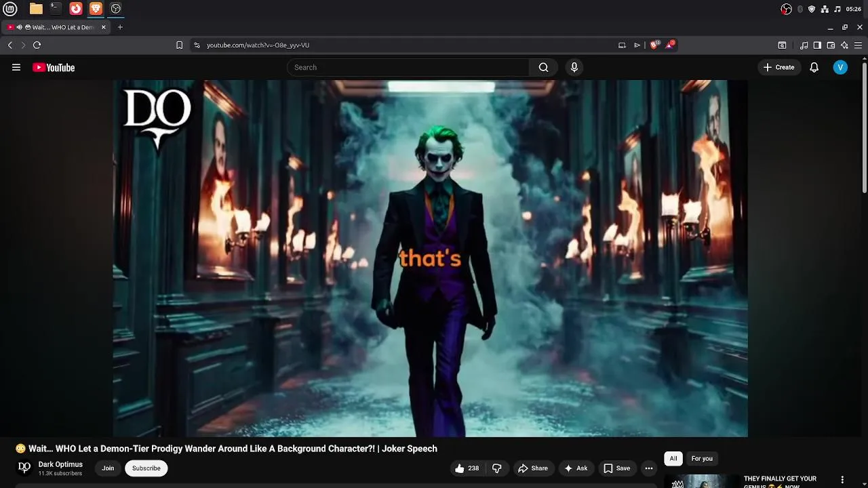The height and width of the screenshot is (488, 868).
Task: Click the Join membership button
Action: (x=108, y=468)
